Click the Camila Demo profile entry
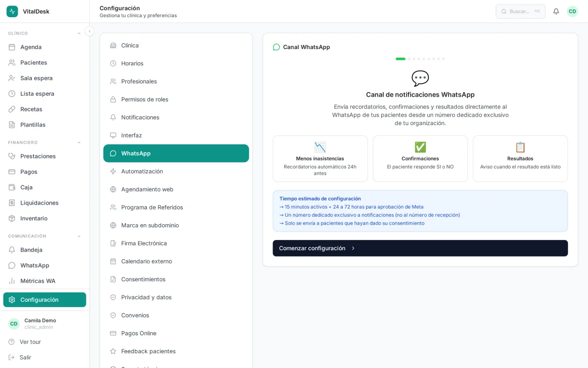 [45, 323]
